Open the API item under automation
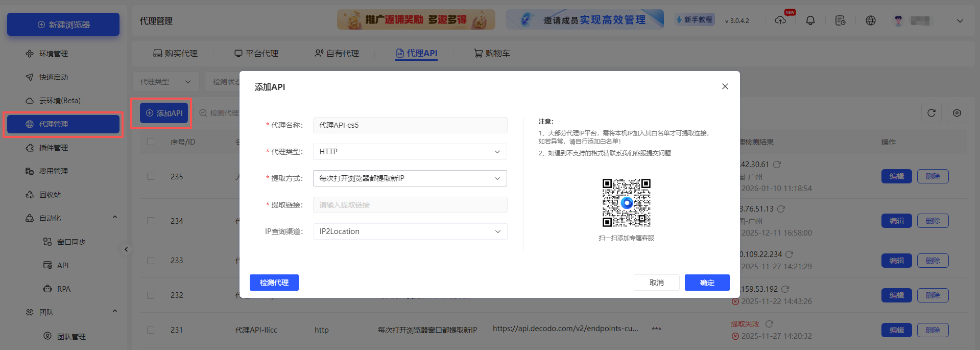 coord(63,265)
